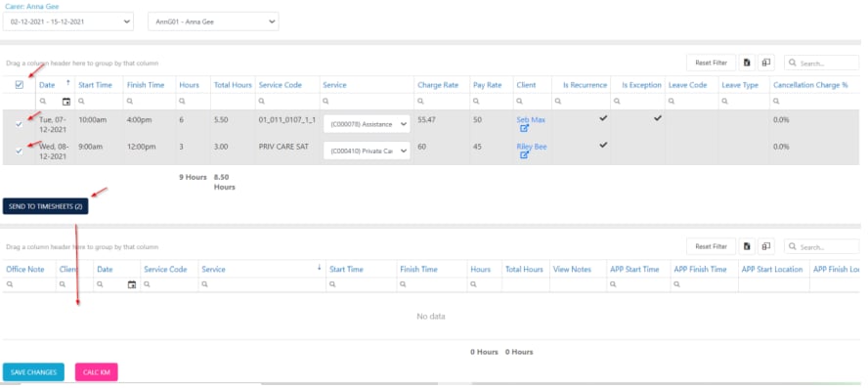Click the APP Finish Time column header
Image resolution: width=868 pixels, height=388 pixels.
[x=700, y=269]
